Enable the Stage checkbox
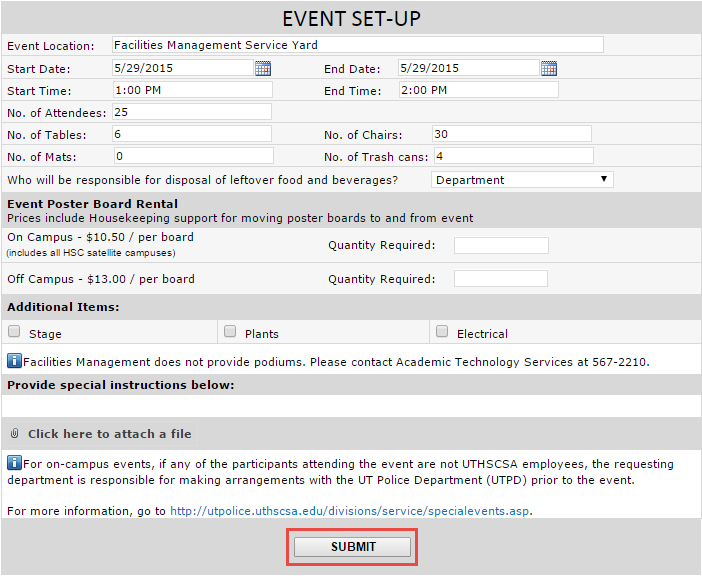 click(14, 332)
